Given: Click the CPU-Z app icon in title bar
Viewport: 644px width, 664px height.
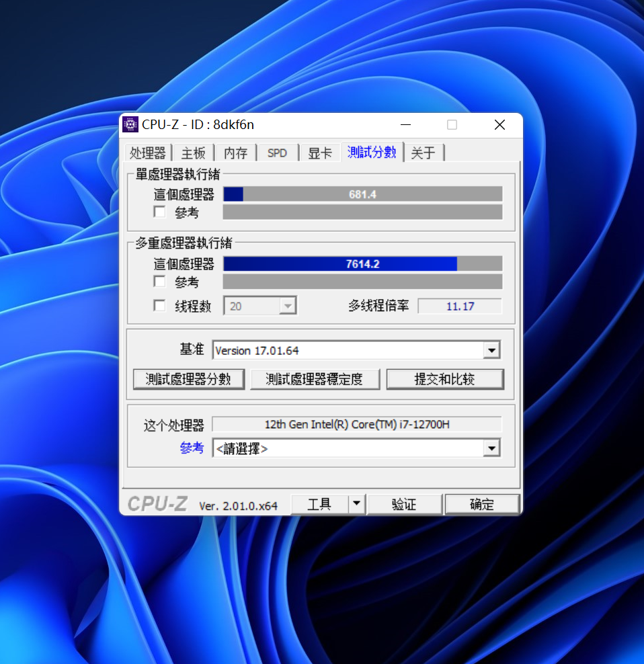Looking at the screenshot, I should [130, 124].
